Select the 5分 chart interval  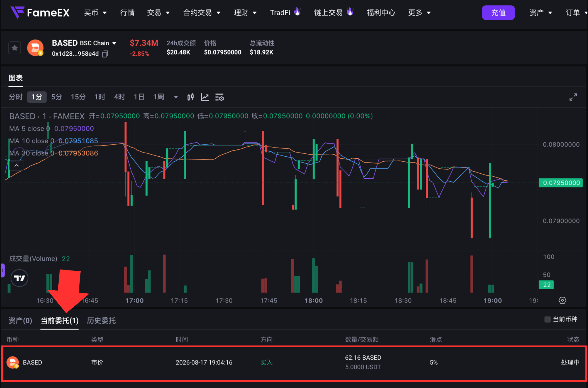(57, 97)
